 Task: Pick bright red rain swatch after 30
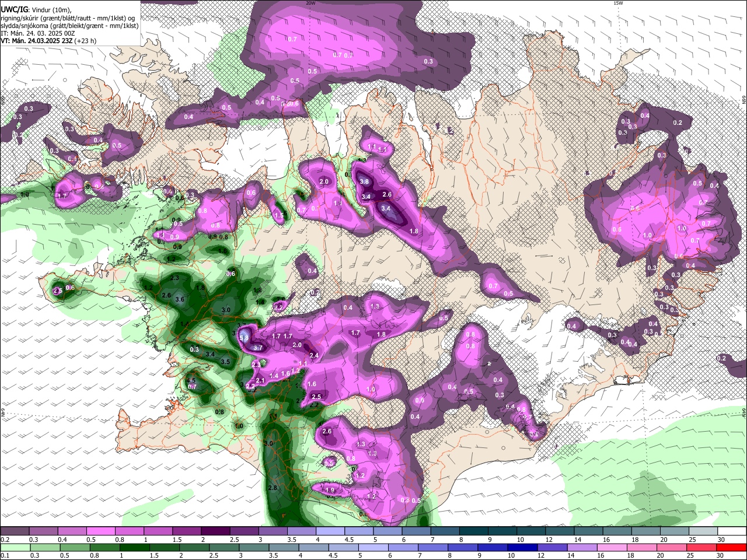point(731,547)
